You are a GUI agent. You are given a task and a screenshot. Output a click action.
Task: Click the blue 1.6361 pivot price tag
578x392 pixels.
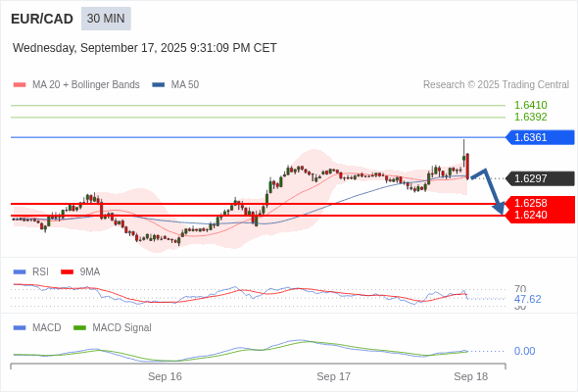pos(540,137)
